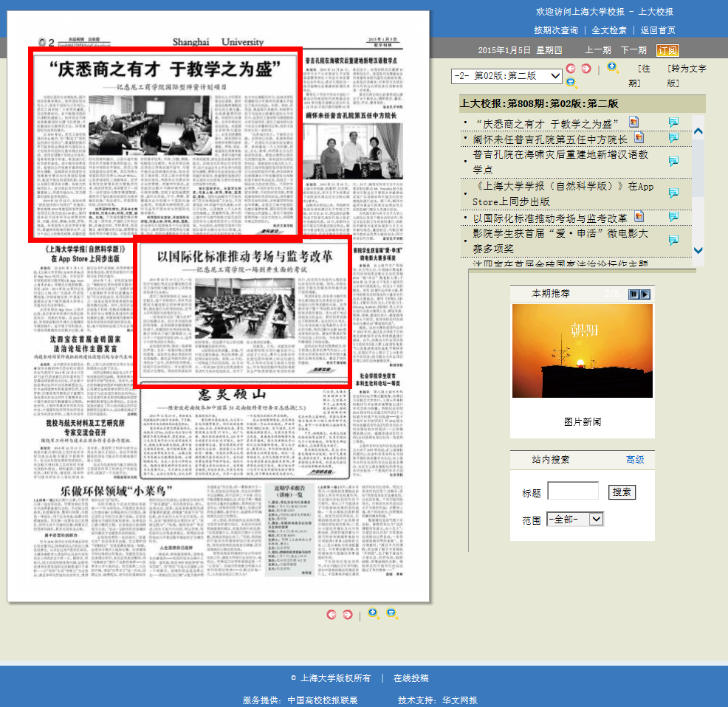This screenshot has width=728, height=707.
Task: Open 按期次查询 in top navigation
Action: coord(556,30)
